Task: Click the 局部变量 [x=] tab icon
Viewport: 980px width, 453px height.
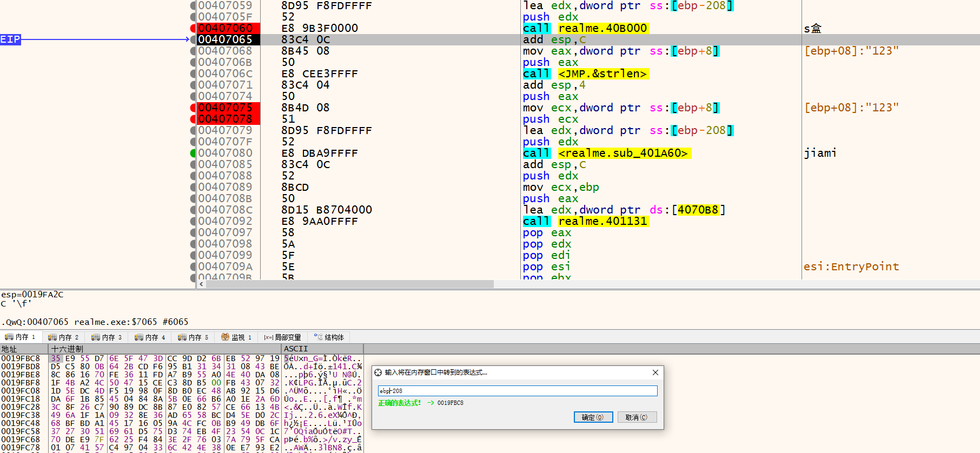Action: (268, 337)
